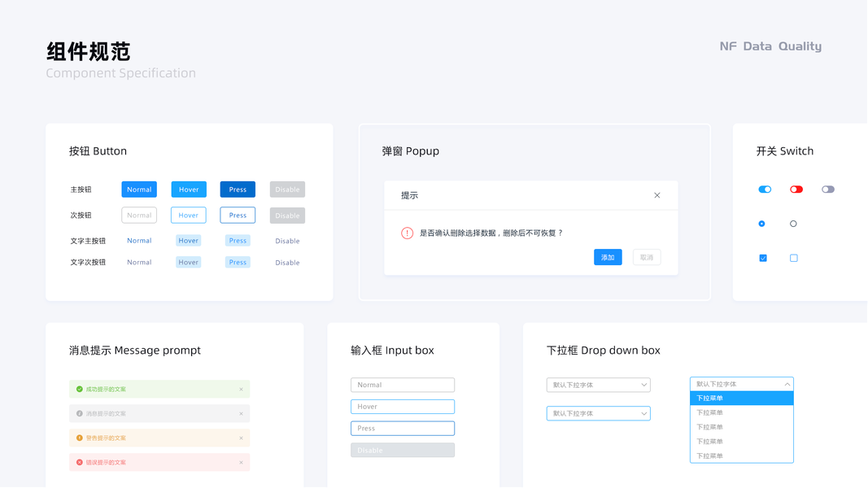The width and height of the screenshot is (868, 488).
Task: Uncheck the checked blue checkbox
Action: coord(763,258)
